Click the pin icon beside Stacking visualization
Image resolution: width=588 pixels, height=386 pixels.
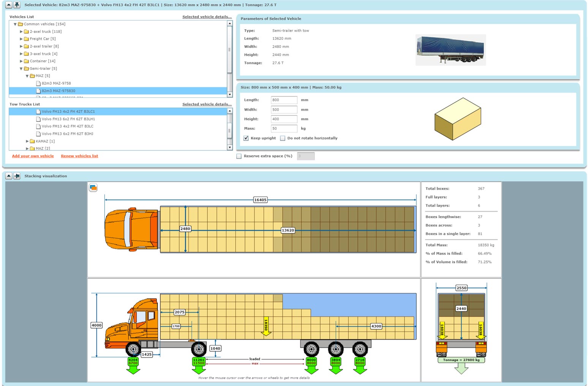tap(17, 176)
